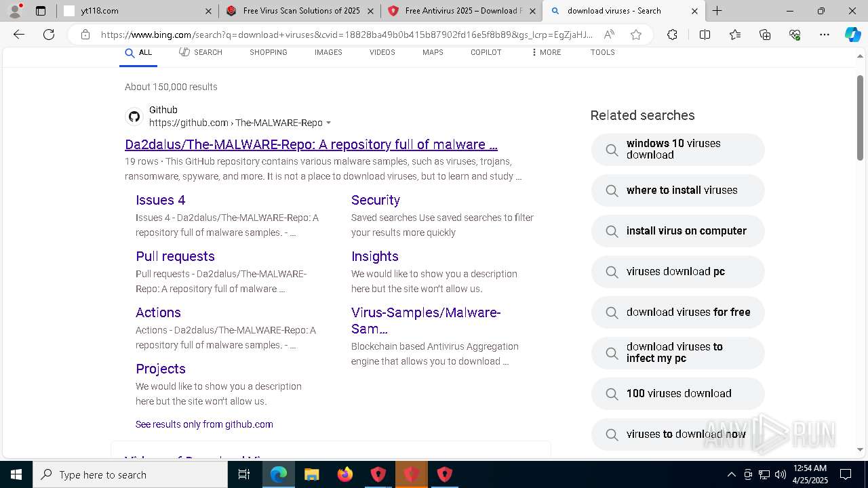
Task: Open the notification center icon
Action: pos(846,474)
